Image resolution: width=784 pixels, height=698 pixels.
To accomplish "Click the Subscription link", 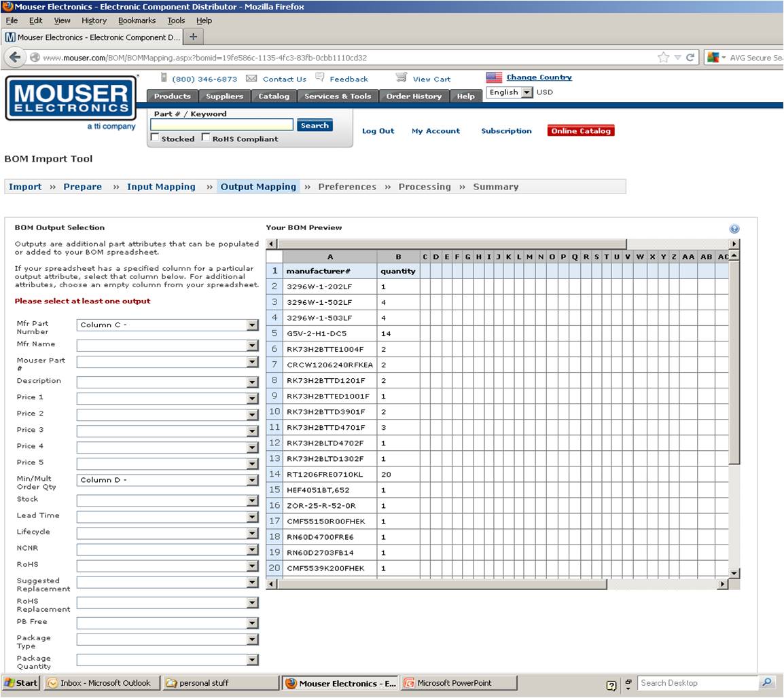I will (507, 131).
